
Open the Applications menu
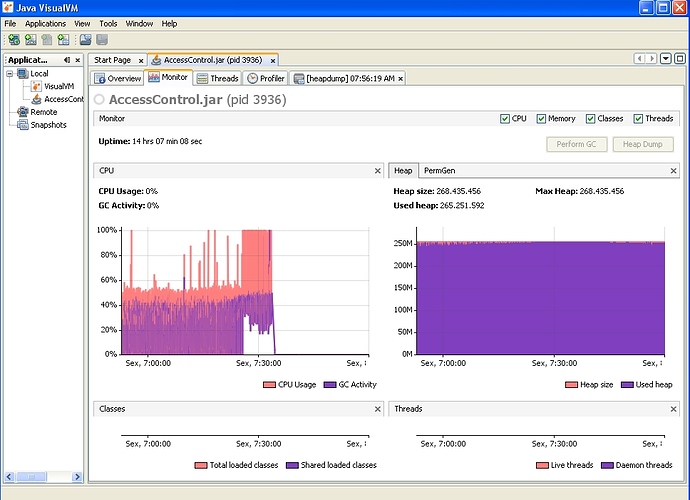click(45, 24)
